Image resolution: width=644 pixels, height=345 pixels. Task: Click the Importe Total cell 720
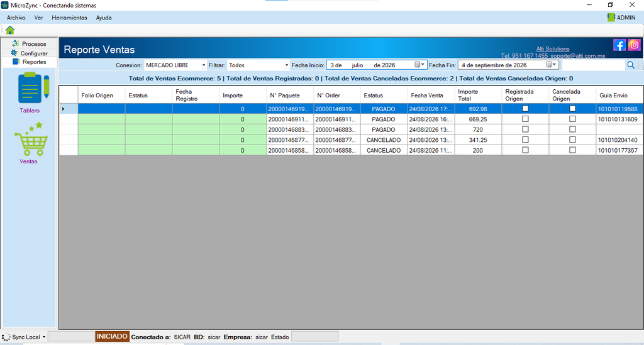478,129
